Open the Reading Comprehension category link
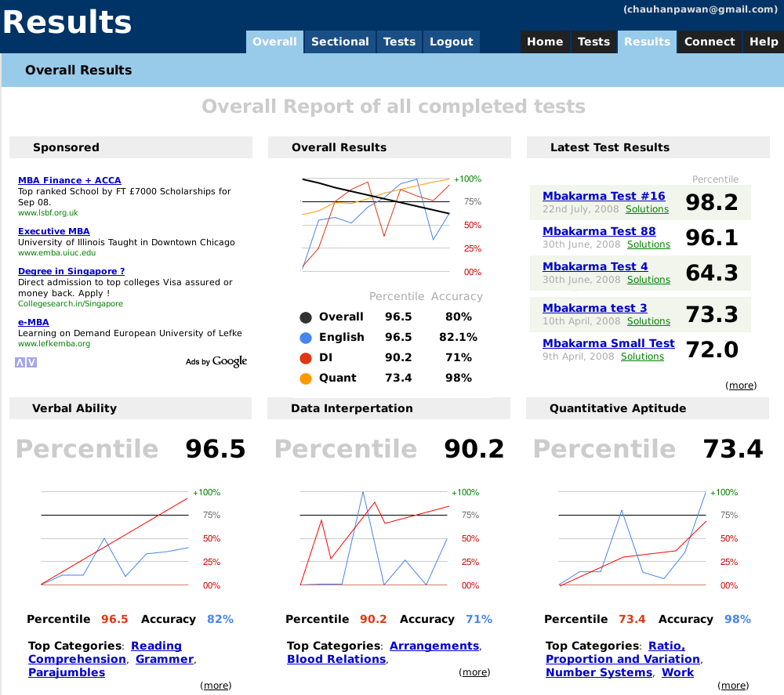The width and height of the screenshot is (784, 695). click(x=156, y=646)
